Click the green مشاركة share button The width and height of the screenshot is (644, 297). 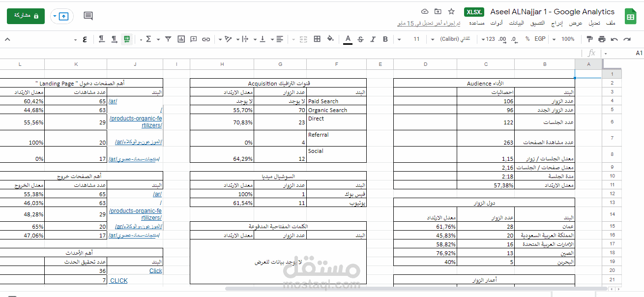click(26, 16)
